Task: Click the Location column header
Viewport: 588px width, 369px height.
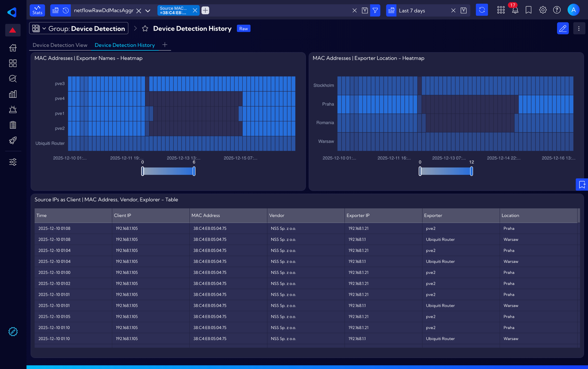Action: [538, 215]
